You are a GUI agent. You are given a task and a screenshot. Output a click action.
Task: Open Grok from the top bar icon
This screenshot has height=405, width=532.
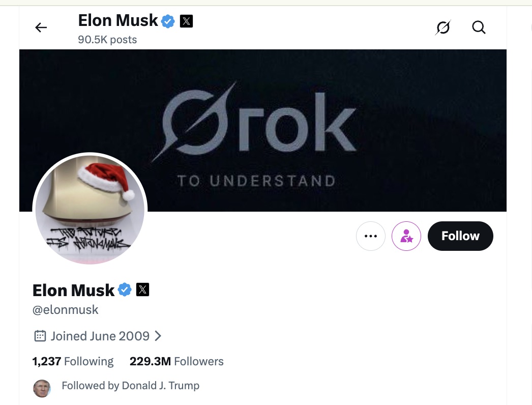tap(443, 27)
